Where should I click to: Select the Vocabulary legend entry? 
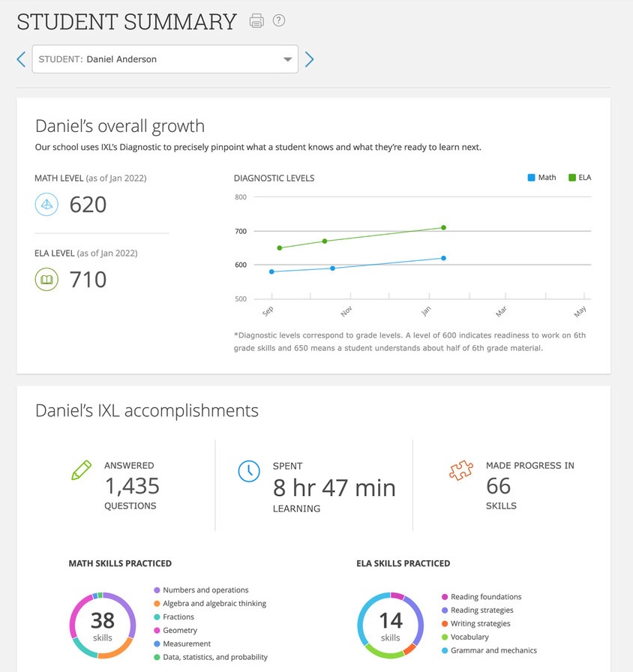click(x=465, y=637)
